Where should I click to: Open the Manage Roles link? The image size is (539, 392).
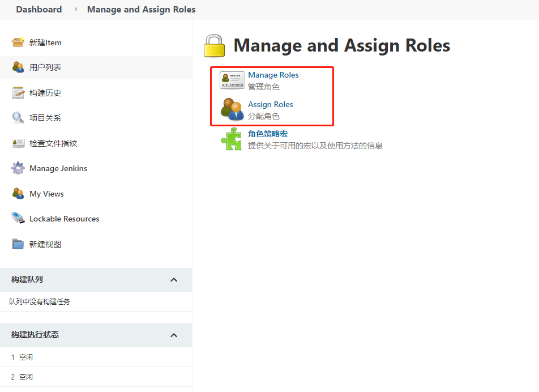pyautogui.click(x=273, y=75)
